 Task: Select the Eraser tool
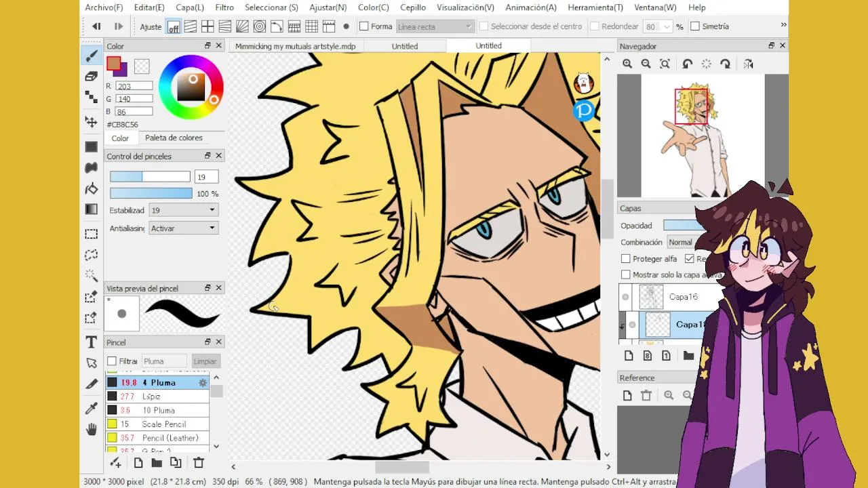(92, 77)
